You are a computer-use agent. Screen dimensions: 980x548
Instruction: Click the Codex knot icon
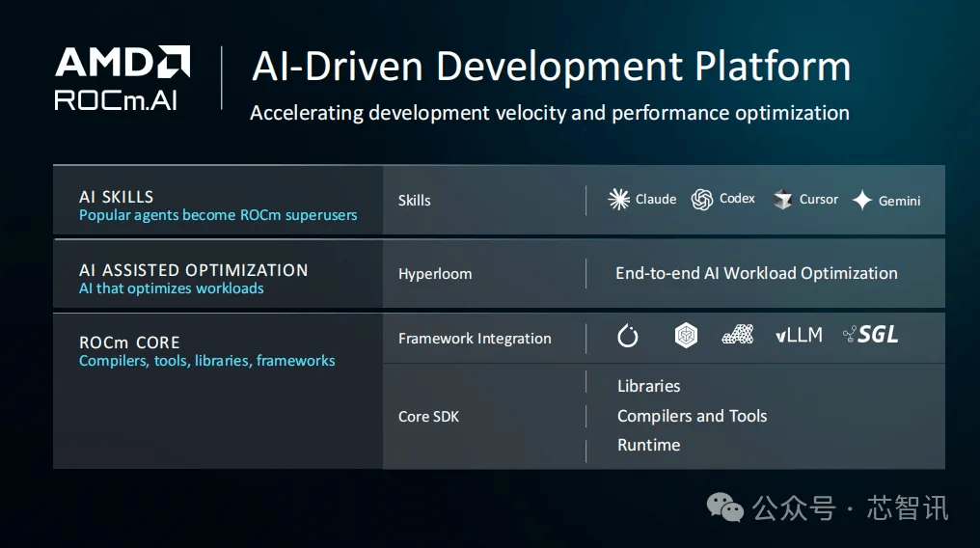[x=702, y=200]
